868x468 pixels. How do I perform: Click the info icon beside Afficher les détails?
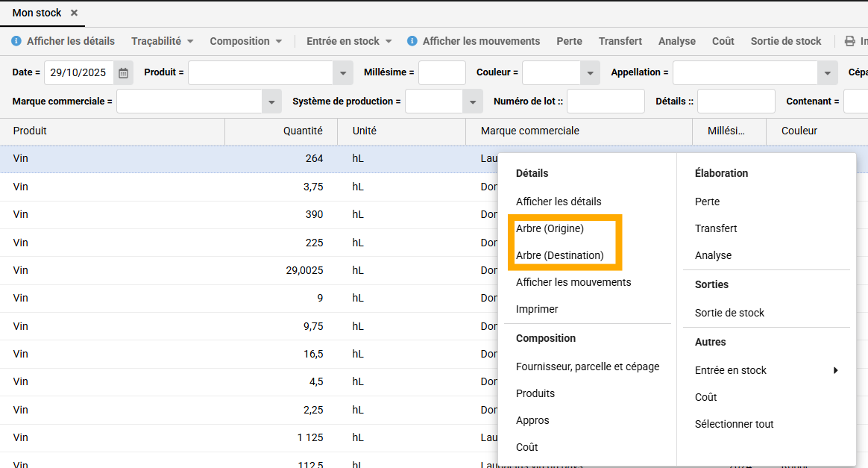click(x=16, y=41)
